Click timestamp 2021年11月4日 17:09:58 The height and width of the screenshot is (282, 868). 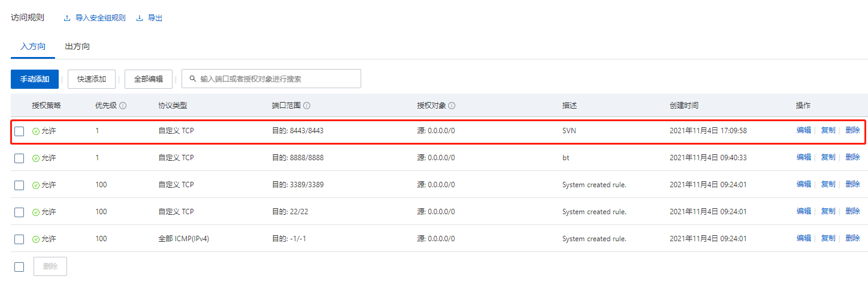tap(708, 131)
